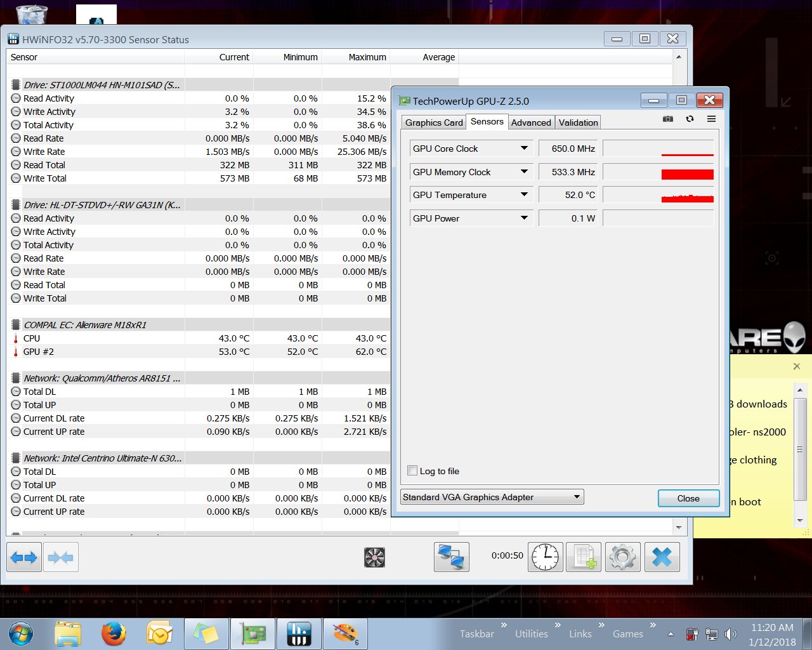Open HWiNFO sensor settings via the gear icon

click(x=622, y=557)
